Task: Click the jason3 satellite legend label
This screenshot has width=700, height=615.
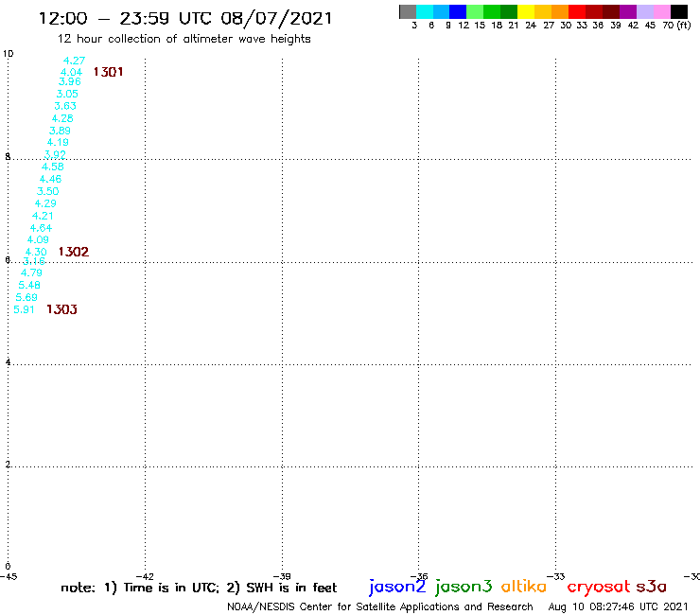Action: coord(464,587)
